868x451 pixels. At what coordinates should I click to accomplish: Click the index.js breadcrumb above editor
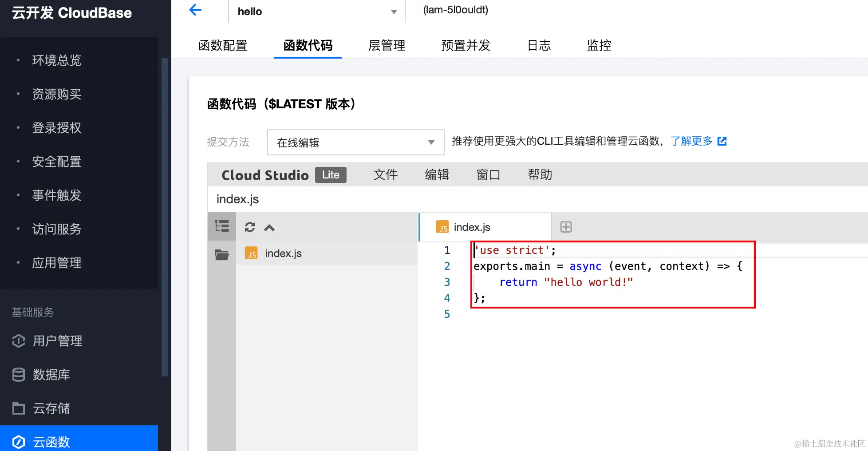click(237, 199)
